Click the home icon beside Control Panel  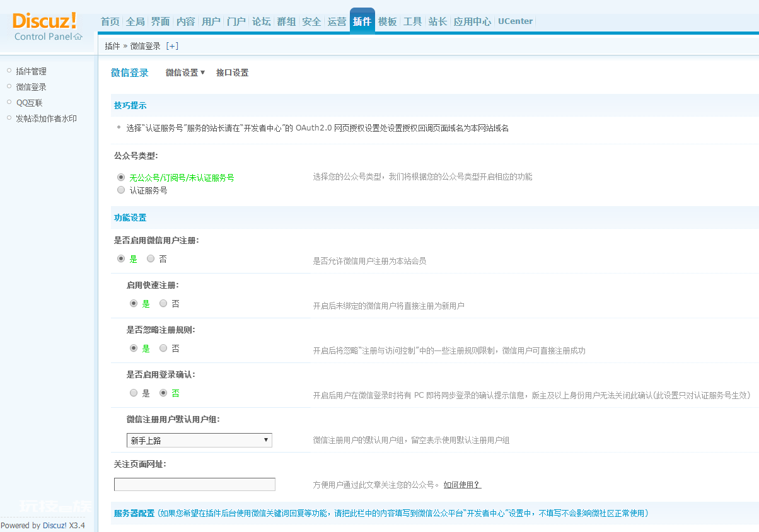click(x=78, y=37)
